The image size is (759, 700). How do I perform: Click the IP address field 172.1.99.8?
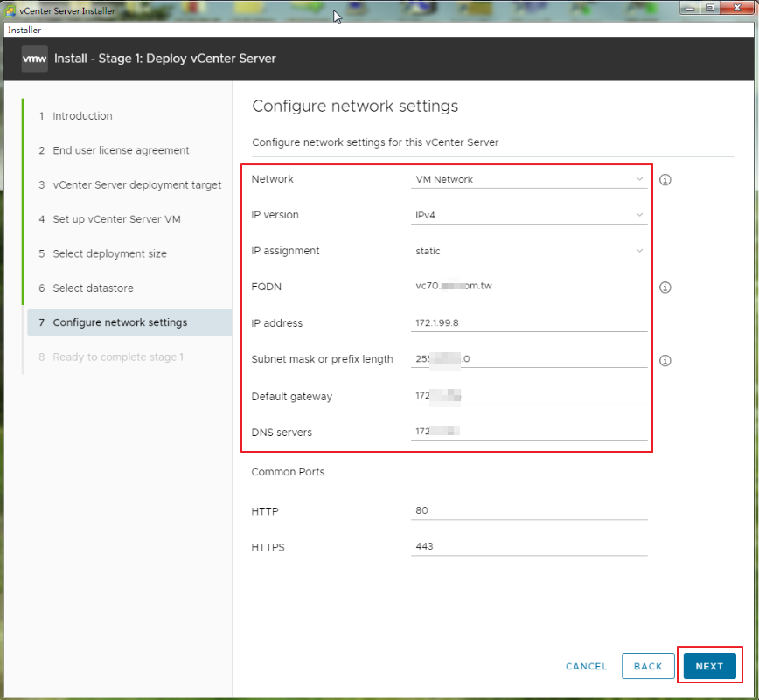[529, 322]
